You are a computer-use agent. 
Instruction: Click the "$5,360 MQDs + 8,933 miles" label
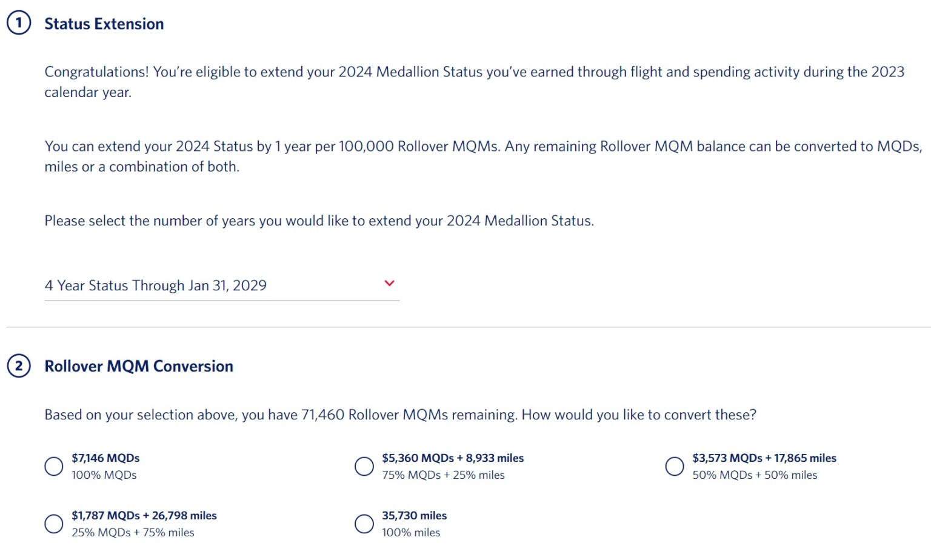453,458
